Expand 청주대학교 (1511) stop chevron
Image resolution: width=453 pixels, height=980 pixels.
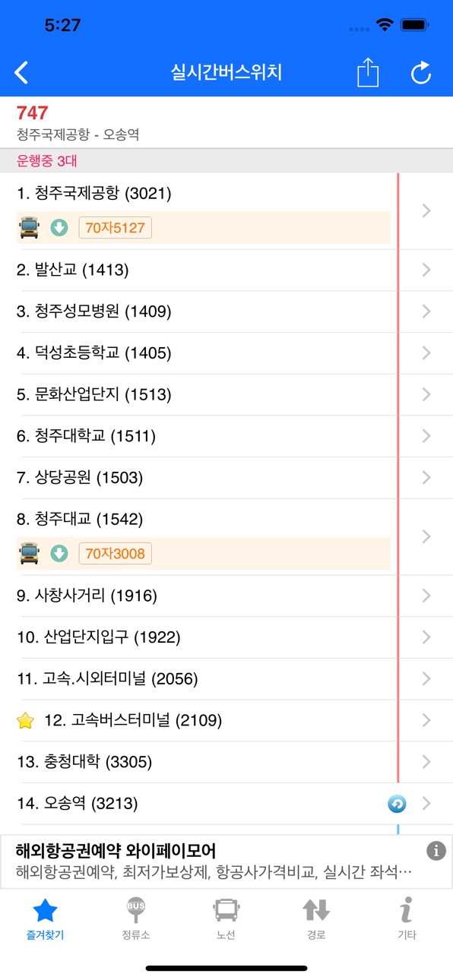426,436
